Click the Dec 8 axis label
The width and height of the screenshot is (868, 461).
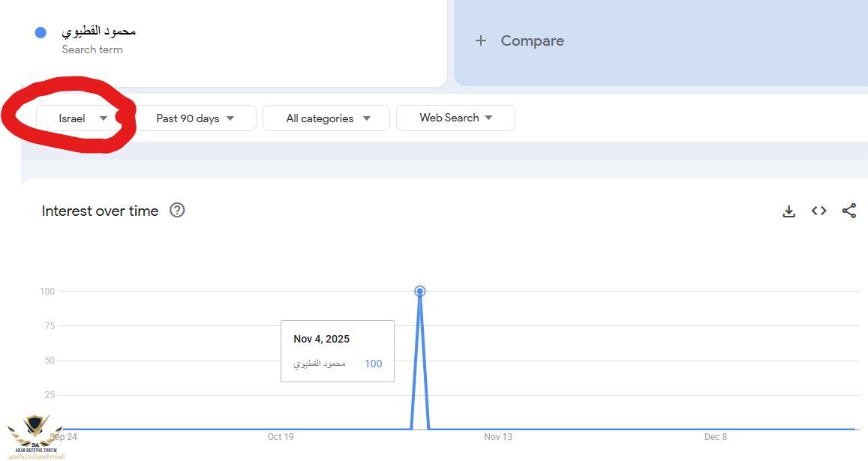pyautogui.click(x=716, y=437)
